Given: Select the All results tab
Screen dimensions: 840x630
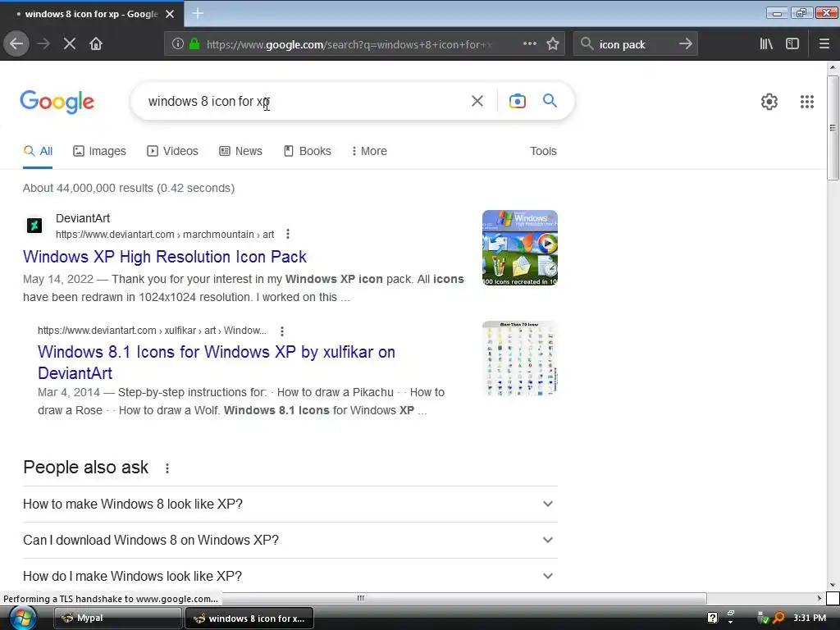Looking at the screenshot, I should (38, 151).
